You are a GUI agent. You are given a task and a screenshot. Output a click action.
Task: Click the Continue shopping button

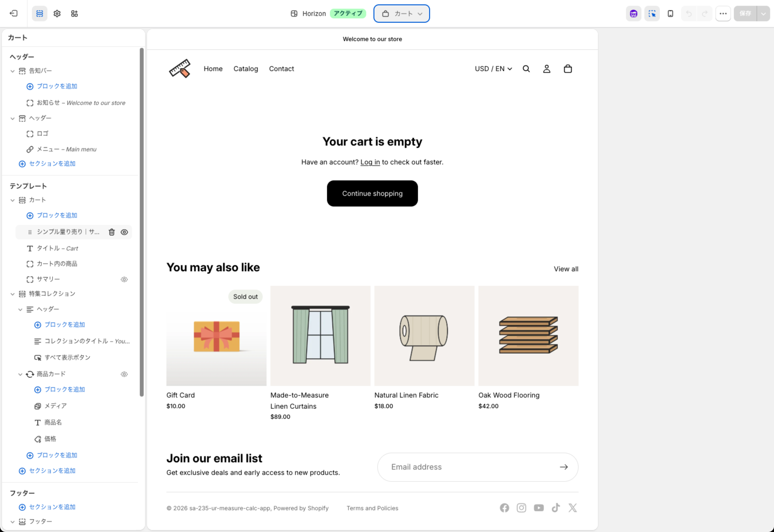click(x=372, y=193)
